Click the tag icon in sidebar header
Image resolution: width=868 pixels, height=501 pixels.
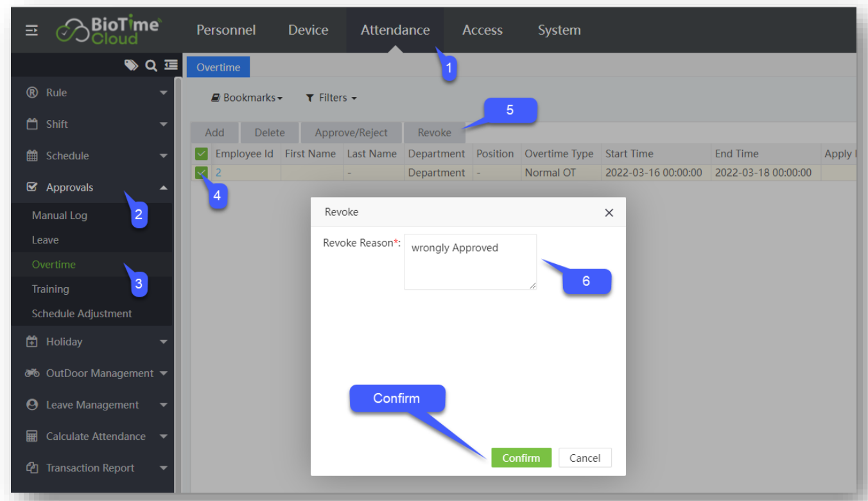pos(131,65)
